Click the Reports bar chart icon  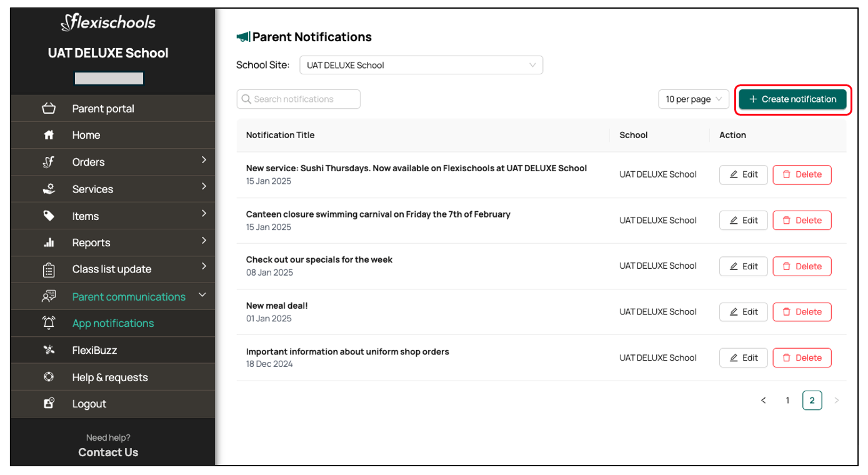[49, 243]
